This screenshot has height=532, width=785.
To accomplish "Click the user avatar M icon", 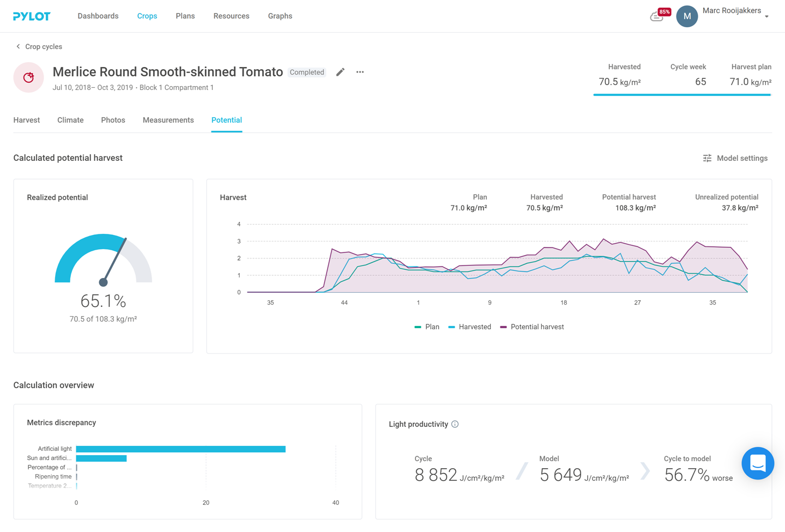I will click(x=687, y=16).
